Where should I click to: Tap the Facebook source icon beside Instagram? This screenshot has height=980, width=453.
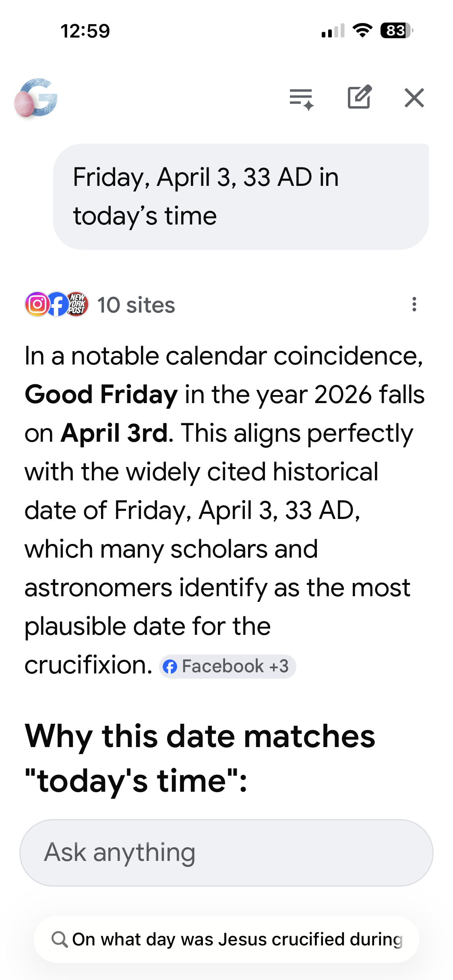(57, 304)
